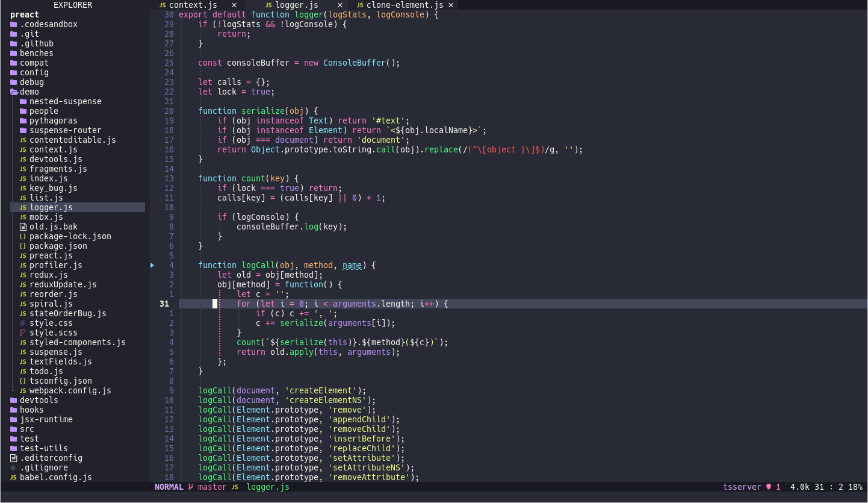
Task: Click the master branch name
Action: click(x=212, y=487)
